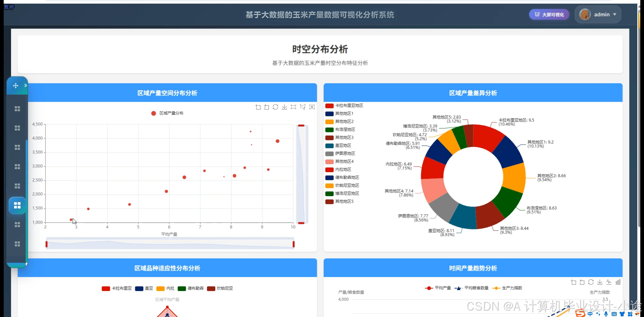
Task: Open soft keyboard icon in IME bar
Action: [x=614, y=314]
